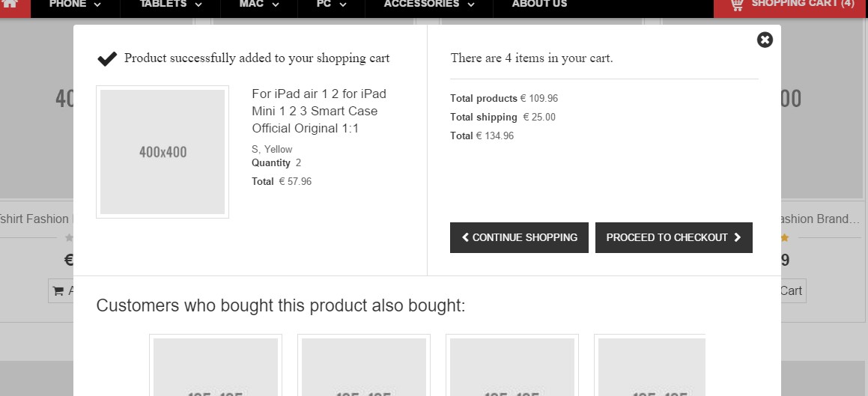Click the left chevron on Continue Shopping

point(465,237)
